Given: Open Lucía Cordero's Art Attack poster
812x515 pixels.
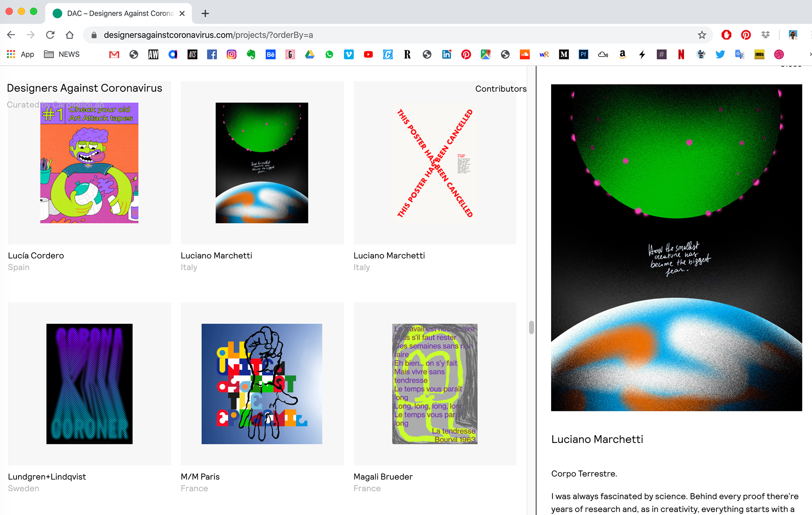Looking at the screenshot, I should 89,163.
